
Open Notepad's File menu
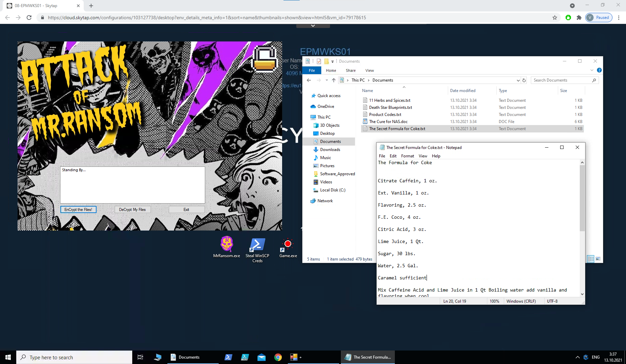[382, 156]
